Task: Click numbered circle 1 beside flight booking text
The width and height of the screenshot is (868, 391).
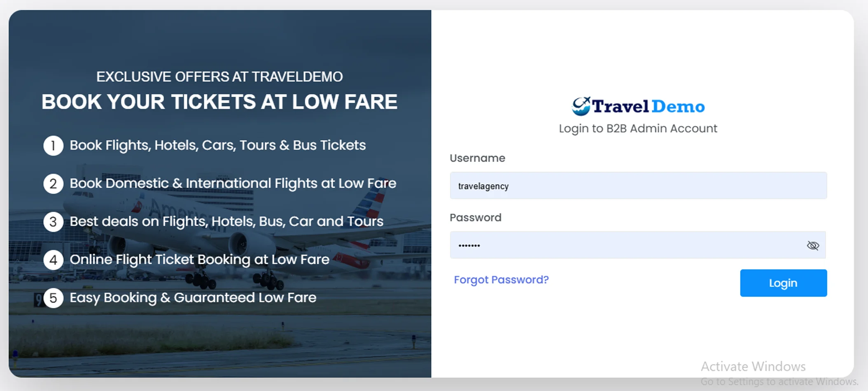Action: pos(53,145)
